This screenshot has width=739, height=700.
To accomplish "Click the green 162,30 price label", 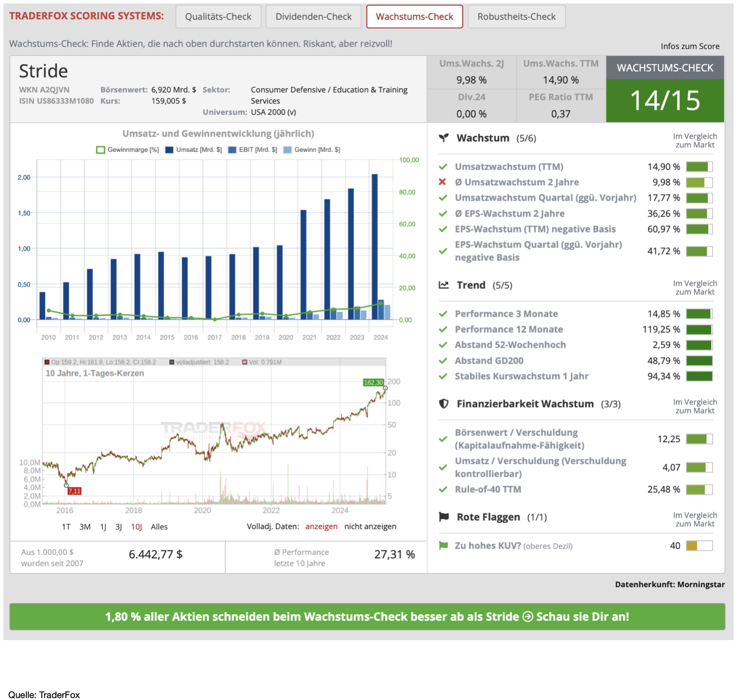I will point(373,383).
